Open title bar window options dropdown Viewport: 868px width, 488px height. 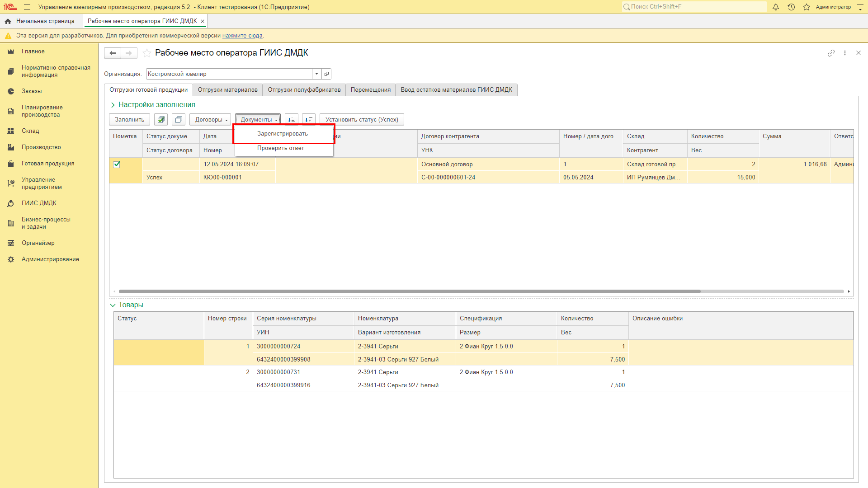coord(860,7)
